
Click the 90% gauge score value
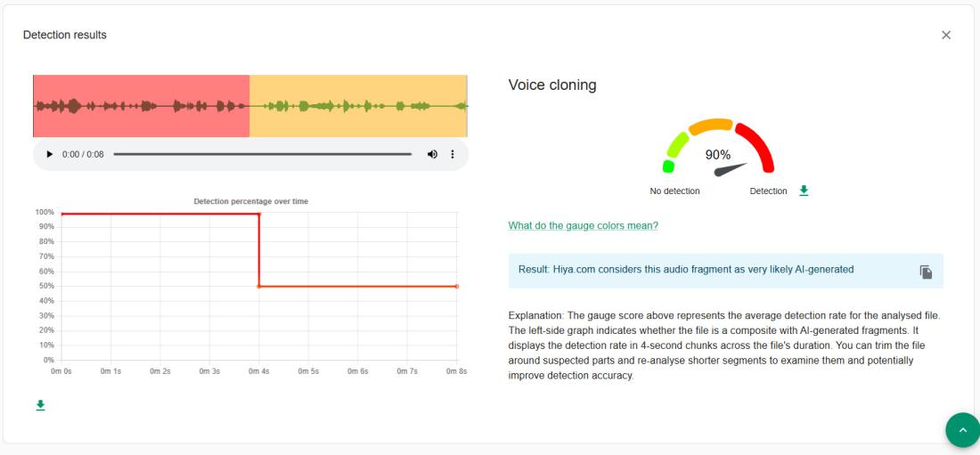(718, 154)
